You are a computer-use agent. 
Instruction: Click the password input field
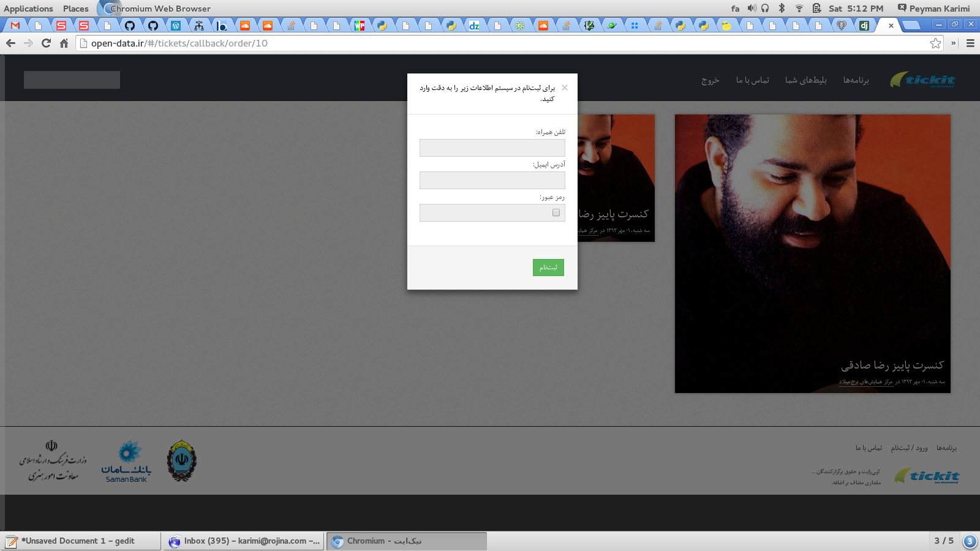(492, 212)
